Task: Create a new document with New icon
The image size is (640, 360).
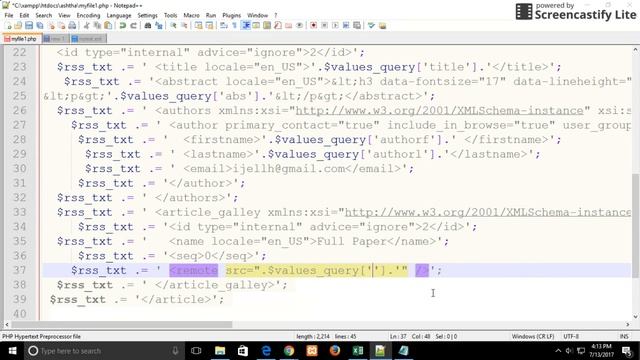Action: (9, 26)
